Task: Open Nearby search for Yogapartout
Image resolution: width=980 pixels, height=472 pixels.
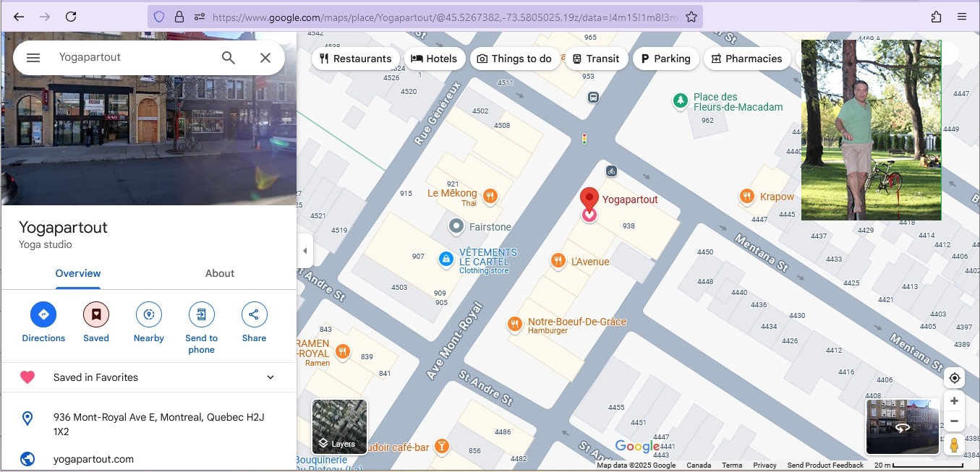Action: point(148,314)
